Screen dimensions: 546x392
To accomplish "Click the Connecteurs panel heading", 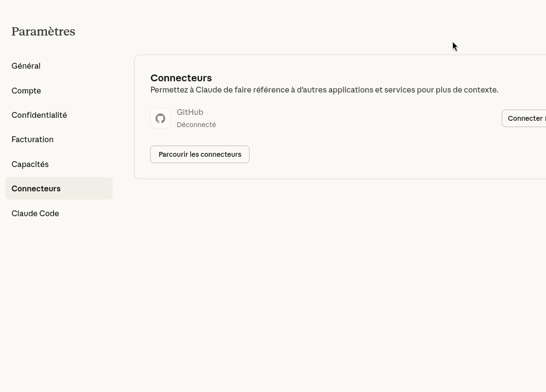I will point(181,78).
